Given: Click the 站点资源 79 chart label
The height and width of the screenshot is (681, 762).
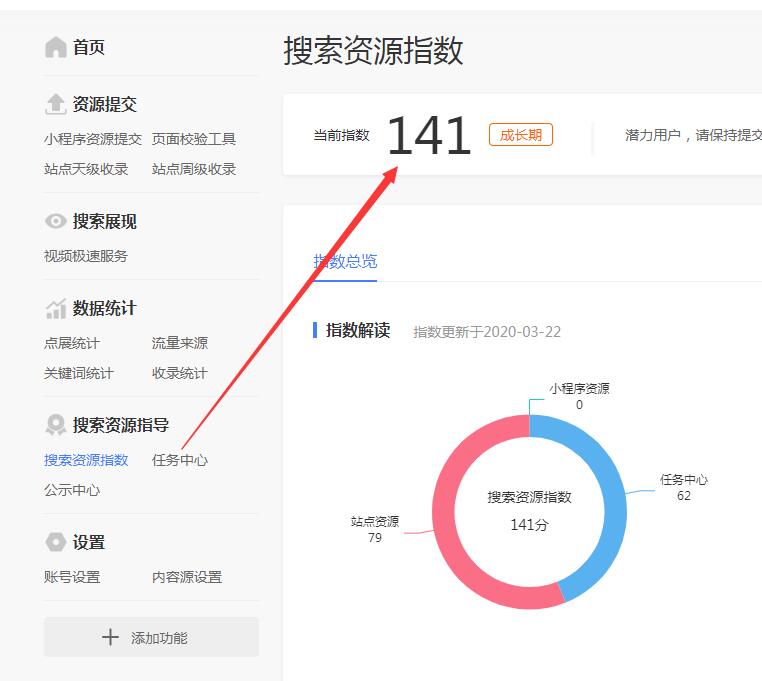Looking at the screenshot, I should [x=375, y=529].
